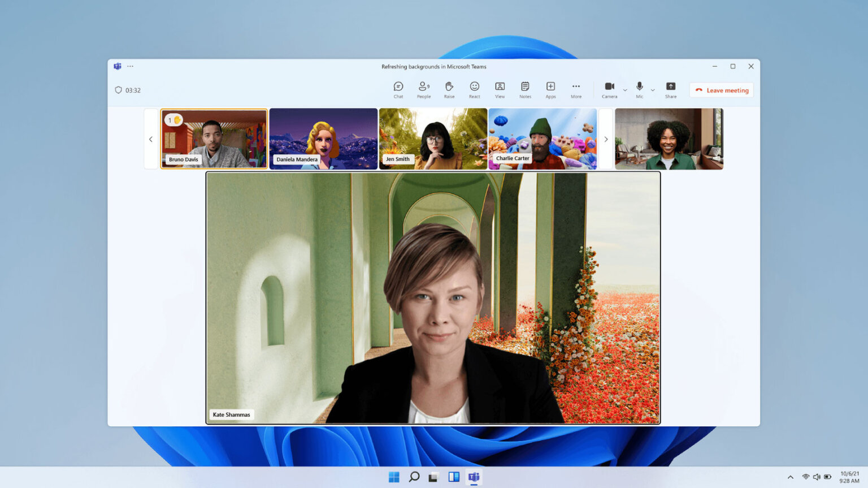Click the Leave meeting button
This screenshot has height=488, width=868.
722,90
